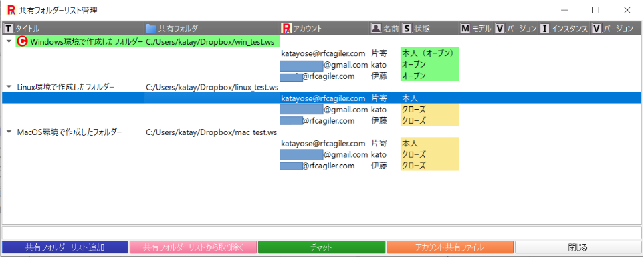
Task: Click the red C icon on the Windows folder row
Action: pos(23,41)
